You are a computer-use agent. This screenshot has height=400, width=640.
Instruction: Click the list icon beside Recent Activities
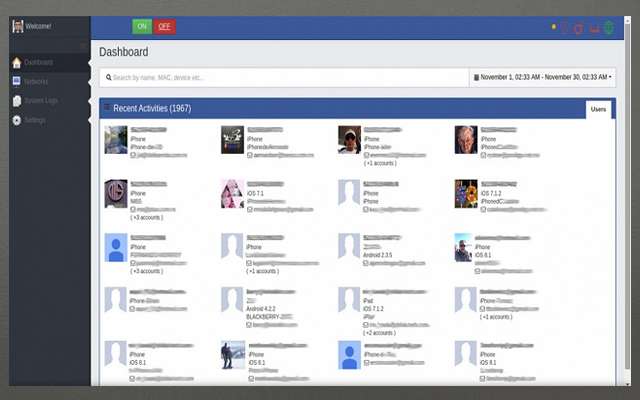pos(107,108)
